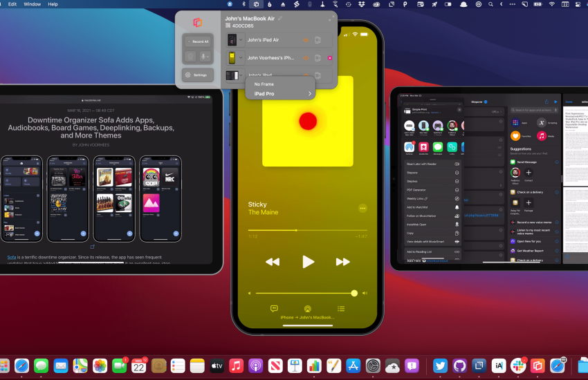Stop recording with pink iPhone record indicator

click(330, 58)
